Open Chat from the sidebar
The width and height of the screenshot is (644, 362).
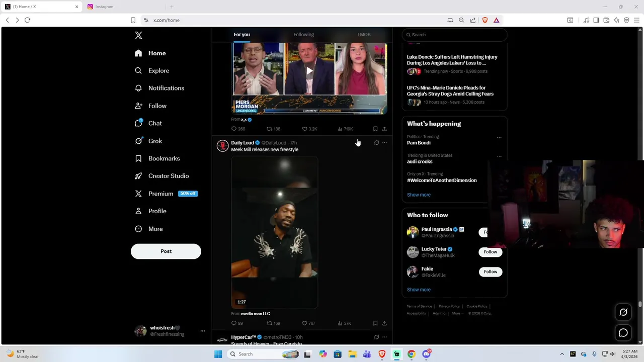pos(148,123)
